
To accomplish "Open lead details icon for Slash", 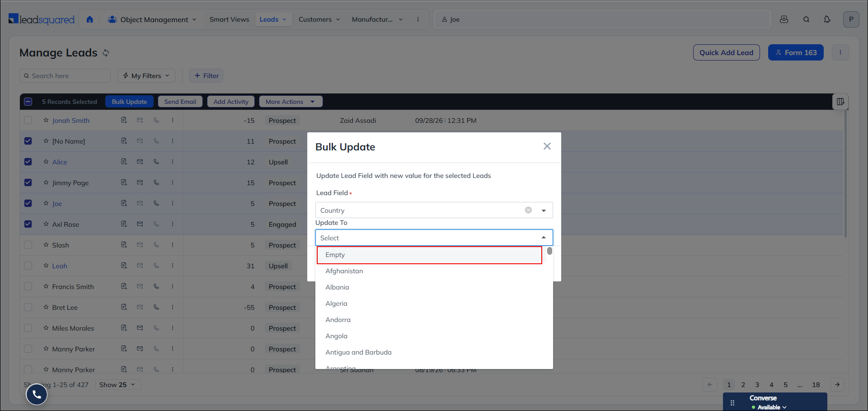I will coord(124,245).
